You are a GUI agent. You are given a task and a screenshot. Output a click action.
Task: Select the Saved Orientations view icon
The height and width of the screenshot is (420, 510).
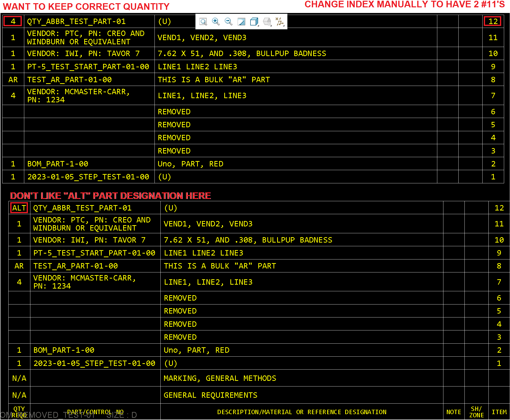click(267, 22)
